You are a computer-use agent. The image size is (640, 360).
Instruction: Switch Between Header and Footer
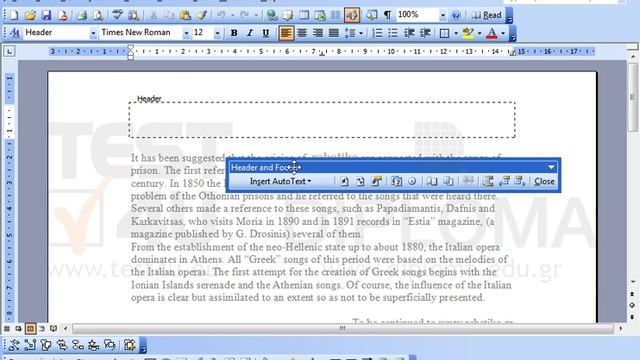click(488, 181)
